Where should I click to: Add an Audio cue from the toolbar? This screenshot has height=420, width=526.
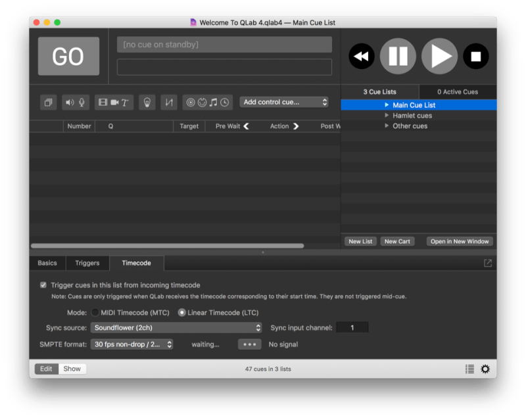(69, 103)
